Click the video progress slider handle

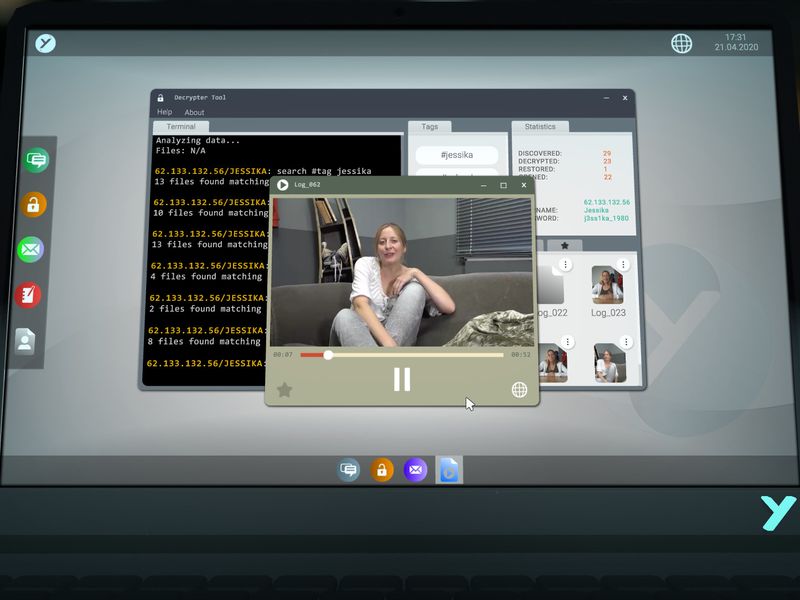(328, 355)
